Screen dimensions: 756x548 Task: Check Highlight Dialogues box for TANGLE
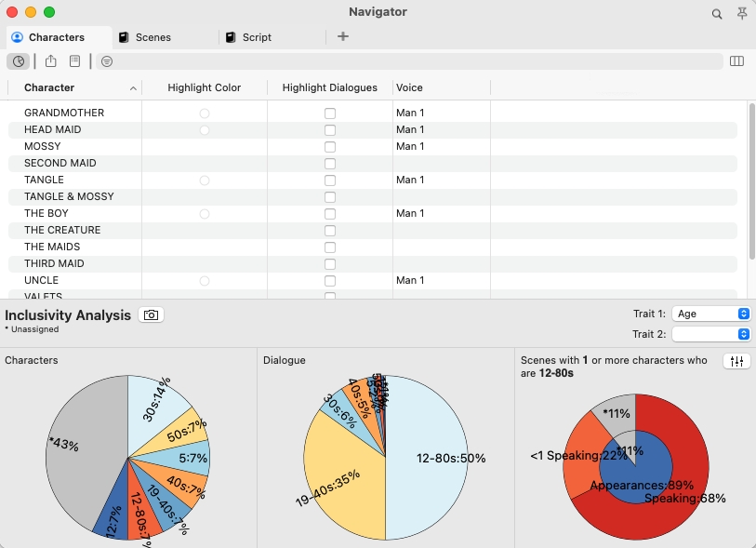pos(329,180)
